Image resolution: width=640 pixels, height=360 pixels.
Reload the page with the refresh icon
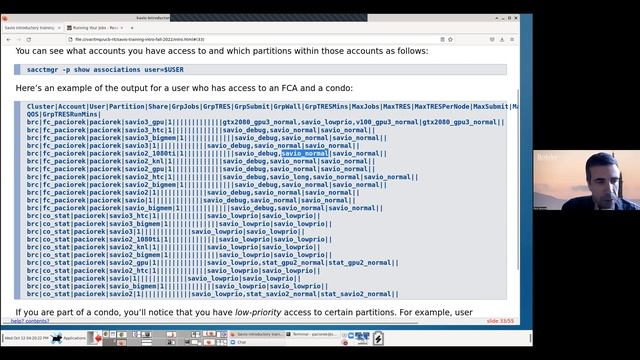pos(29,40)
